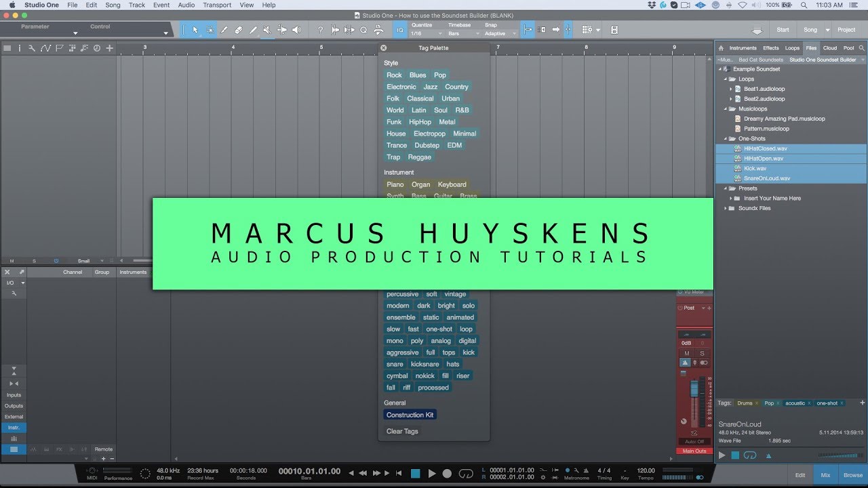Expand Insert Your Name Here folder
The image size is (868, 488).
[731, 199]
